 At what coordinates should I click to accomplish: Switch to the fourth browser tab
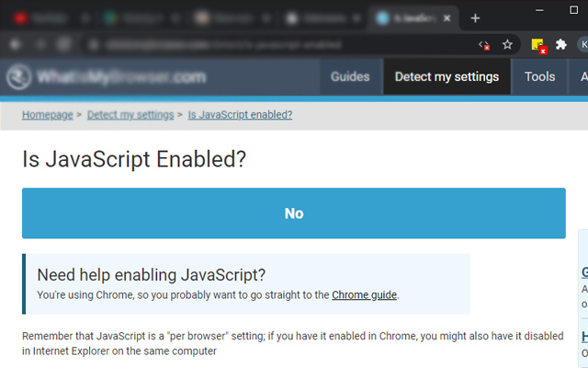click(323, 18)
